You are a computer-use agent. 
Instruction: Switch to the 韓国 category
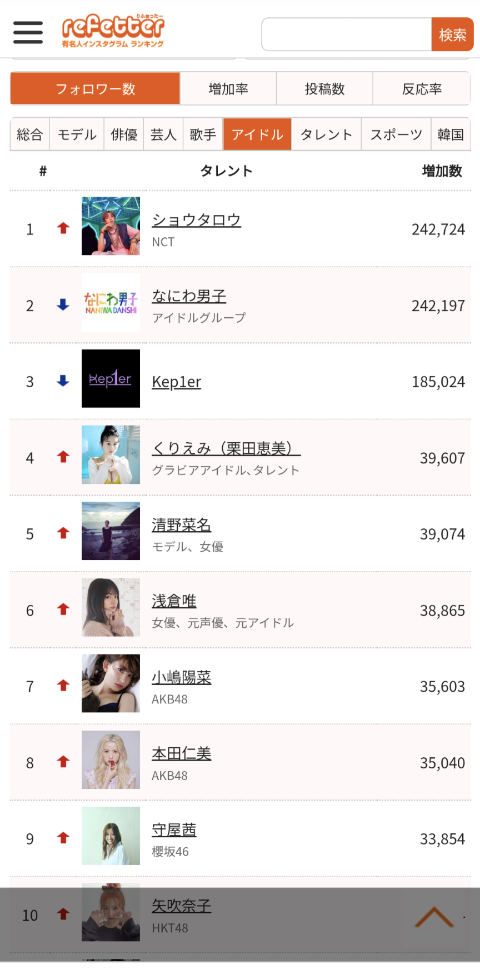(451, 134)
